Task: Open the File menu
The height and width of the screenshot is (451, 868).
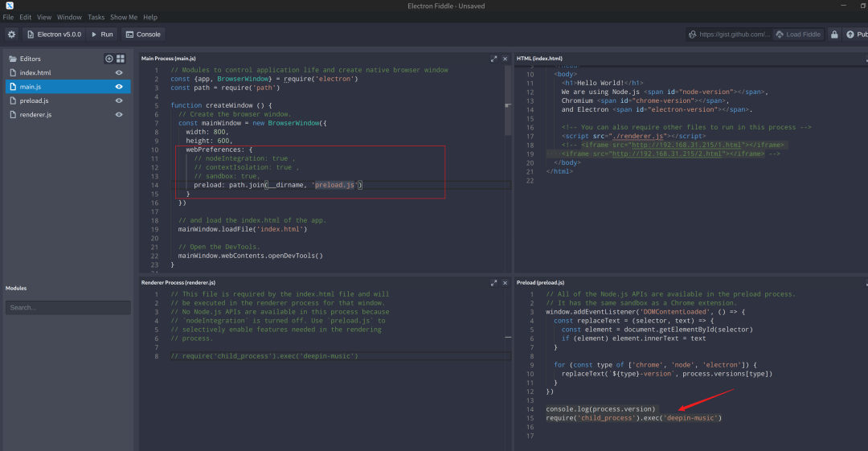Action: tap(8, 17)
